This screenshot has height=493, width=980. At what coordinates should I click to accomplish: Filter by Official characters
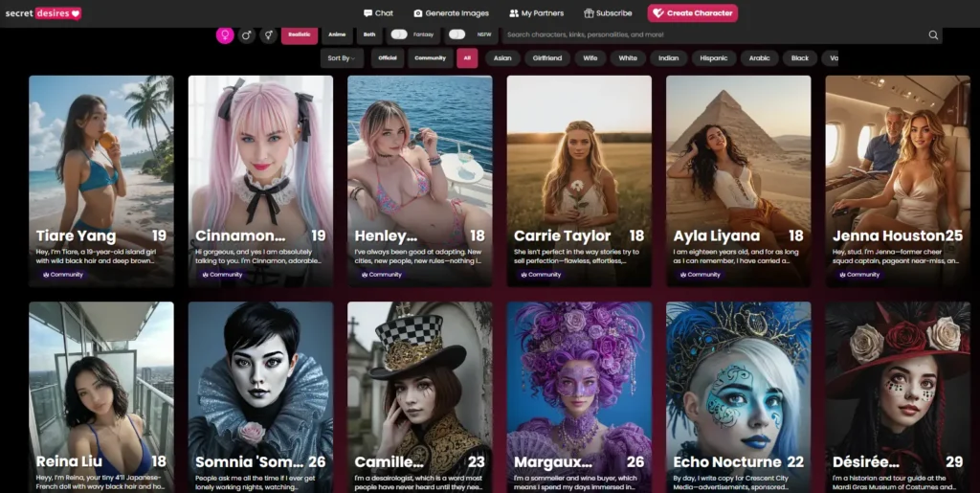pos(388,58)
